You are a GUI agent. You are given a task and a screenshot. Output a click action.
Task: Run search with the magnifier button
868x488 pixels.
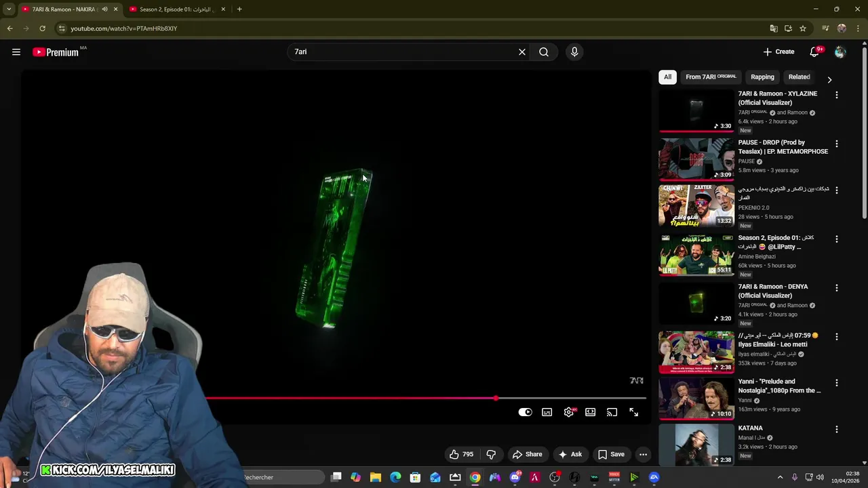[544, 52]
